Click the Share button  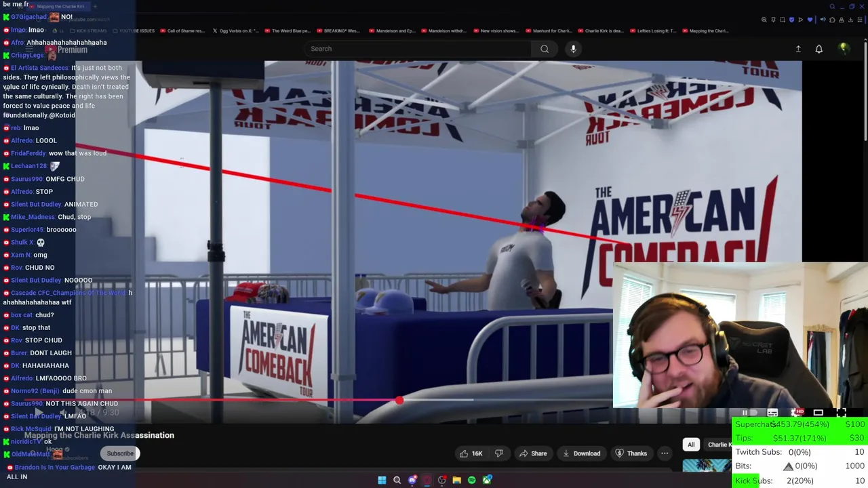(x=533, y=453)
